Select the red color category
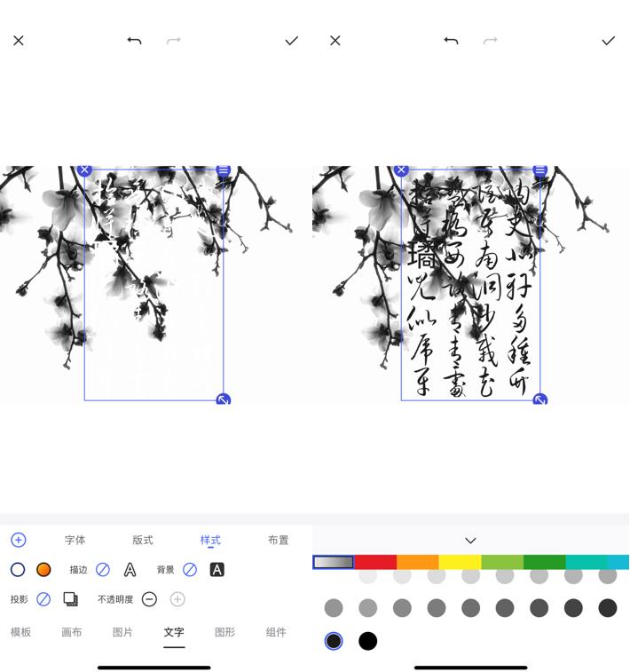 [375, 562]
